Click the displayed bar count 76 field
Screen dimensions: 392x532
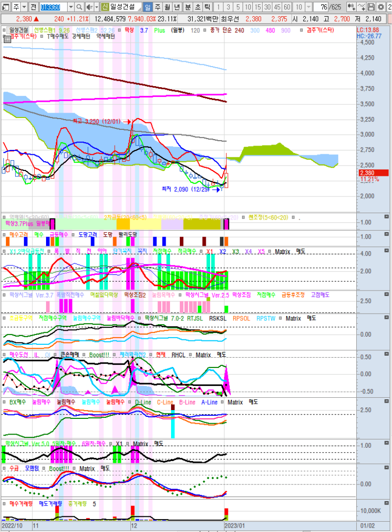[x=321, y=7]
